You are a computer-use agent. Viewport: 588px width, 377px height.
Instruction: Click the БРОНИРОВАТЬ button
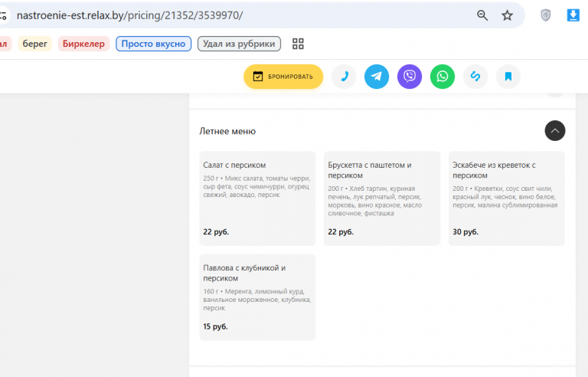pos(283,77)
